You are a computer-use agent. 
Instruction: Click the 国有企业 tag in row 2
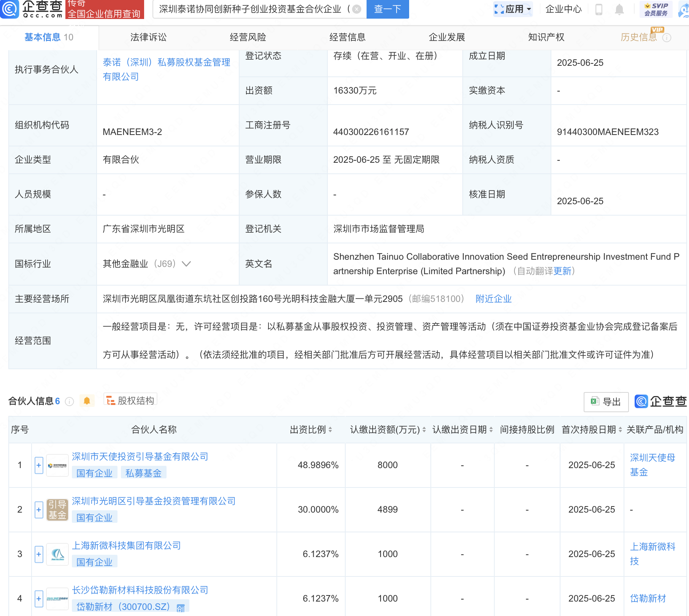pyautogui.click(x=95, y=518)
